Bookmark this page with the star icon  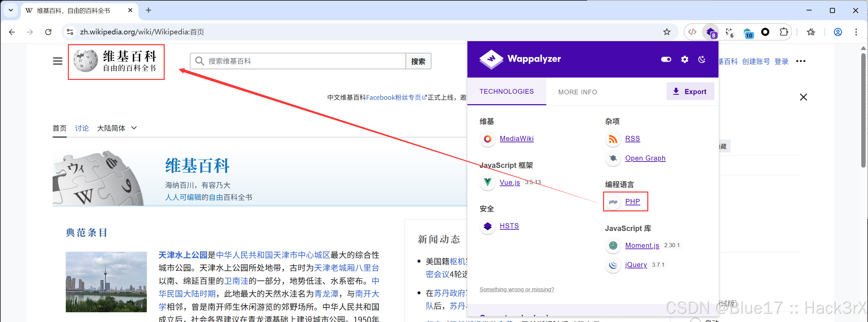[667, 32]
